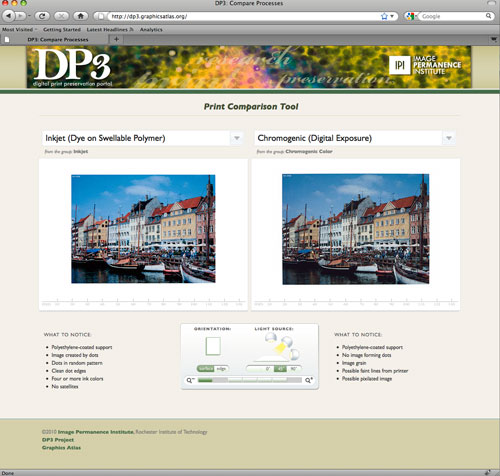500x476 pixels.
Task: Click the page icon beside the URL
Action: point(101,16)
